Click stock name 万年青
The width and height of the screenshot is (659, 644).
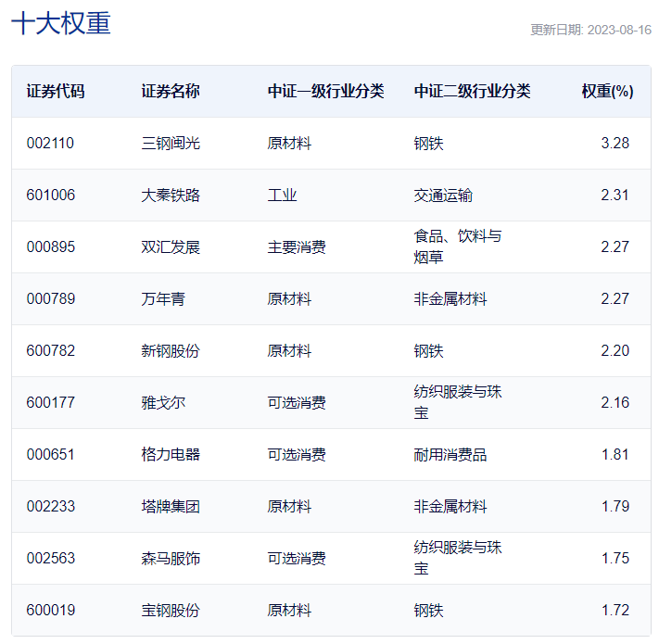coord(163,298)
